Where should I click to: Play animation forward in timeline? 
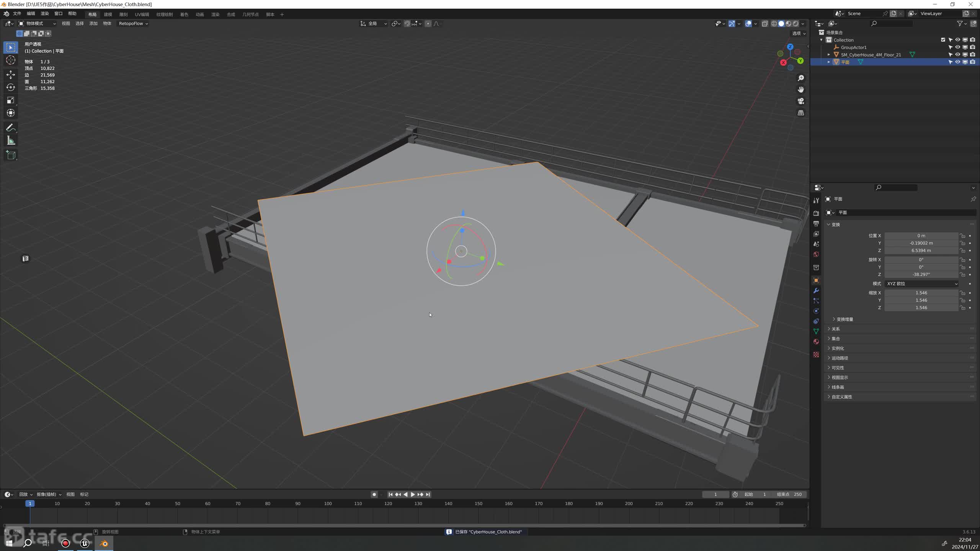pos(413,494)
